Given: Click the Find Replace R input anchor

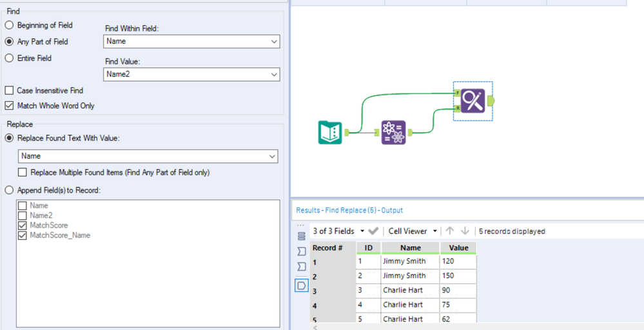Looking at the screenshot, I should point(457,108).
